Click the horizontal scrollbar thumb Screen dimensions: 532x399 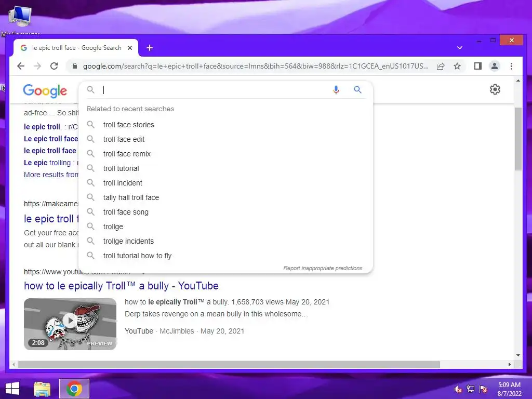point(229,364)
